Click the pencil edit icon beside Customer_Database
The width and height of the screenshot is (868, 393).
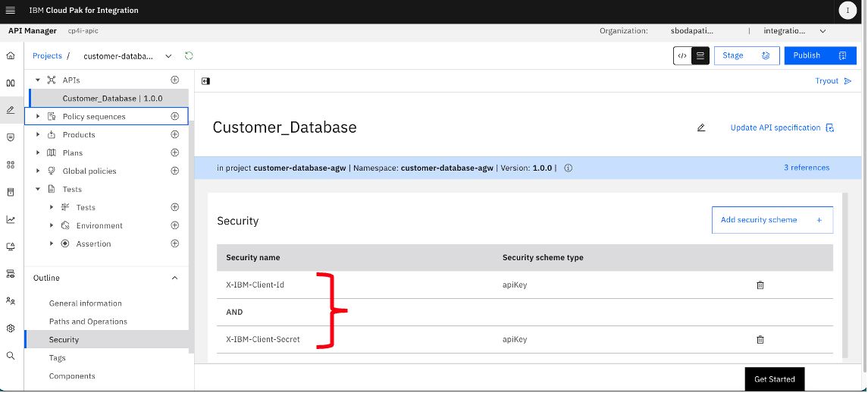pos(700,128)
